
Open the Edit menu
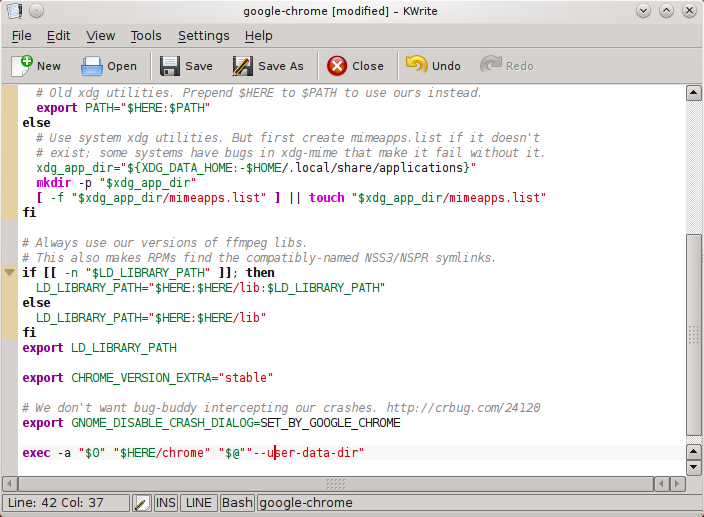pyautogui.click(x=58, y=35)
